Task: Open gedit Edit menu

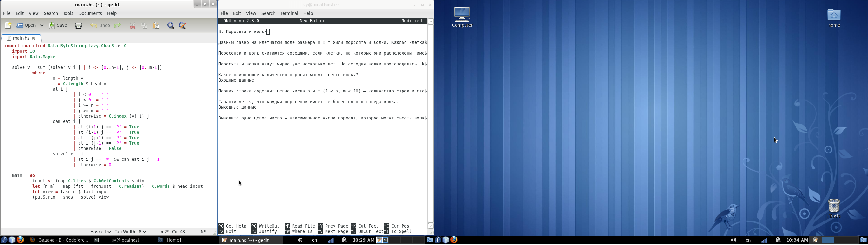Action: [x=19, y=14]
